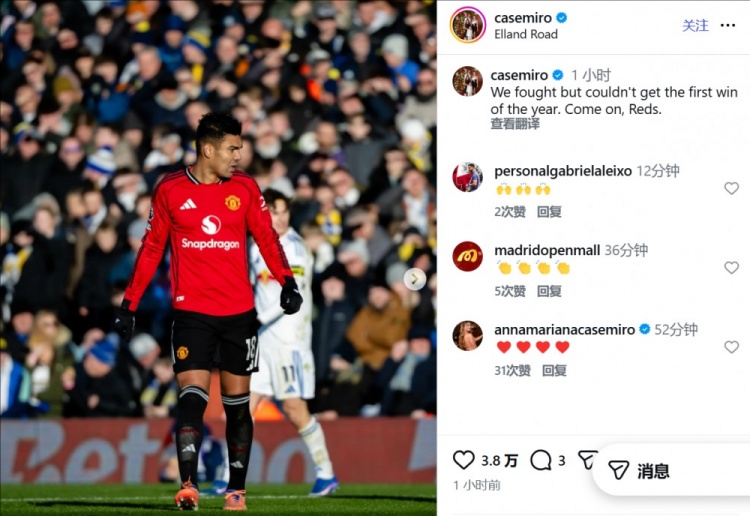
Task: Open annamarianacasemiro's profile link
Action: click(564, 329)
